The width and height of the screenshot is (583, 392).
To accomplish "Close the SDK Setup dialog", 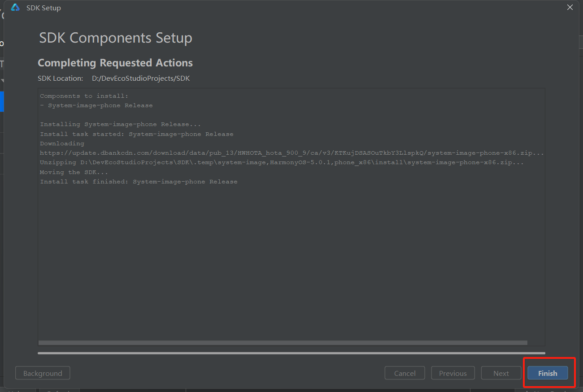I will (570, 8).
